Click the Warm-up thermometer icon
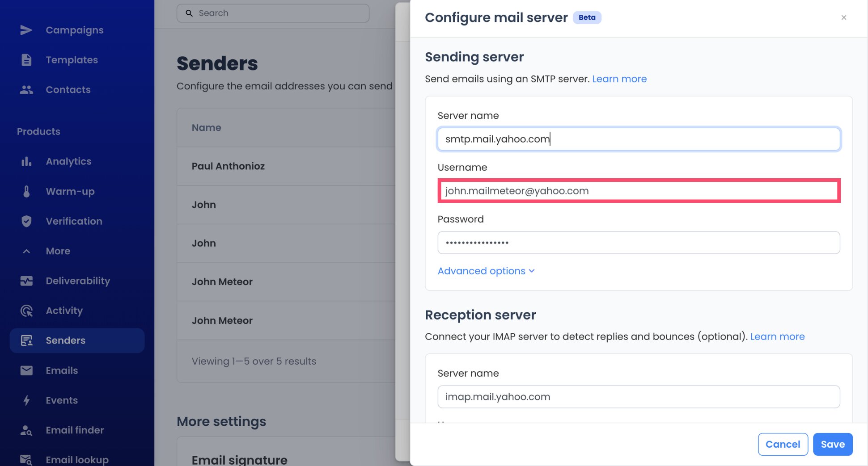Image resolution: width=868 pixels, height=466 pixels. pos(26,191)
